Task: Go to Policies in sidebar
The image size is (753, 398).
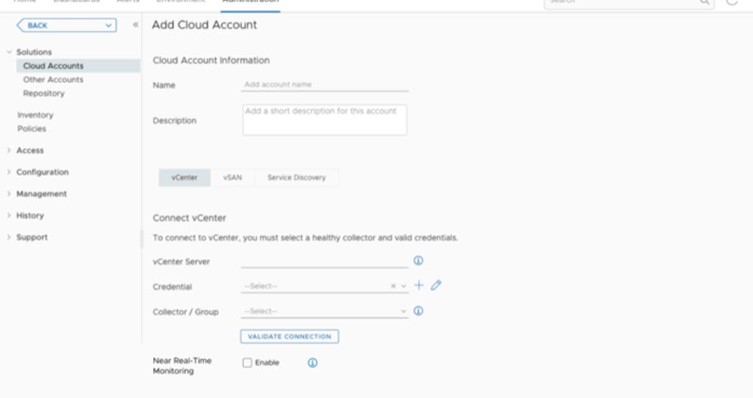Action: pyautogui.click(x=32, y=129)
